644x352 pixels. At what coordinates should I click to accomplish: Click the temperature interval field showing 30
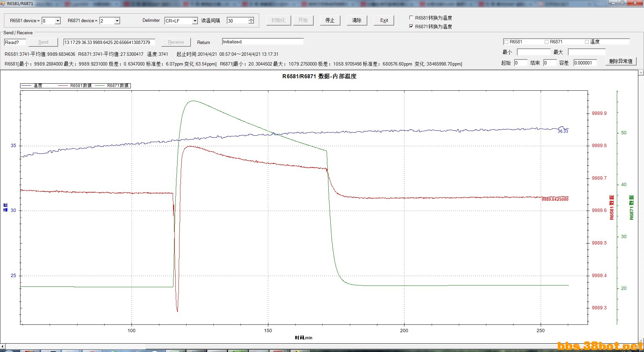point(237,21)
